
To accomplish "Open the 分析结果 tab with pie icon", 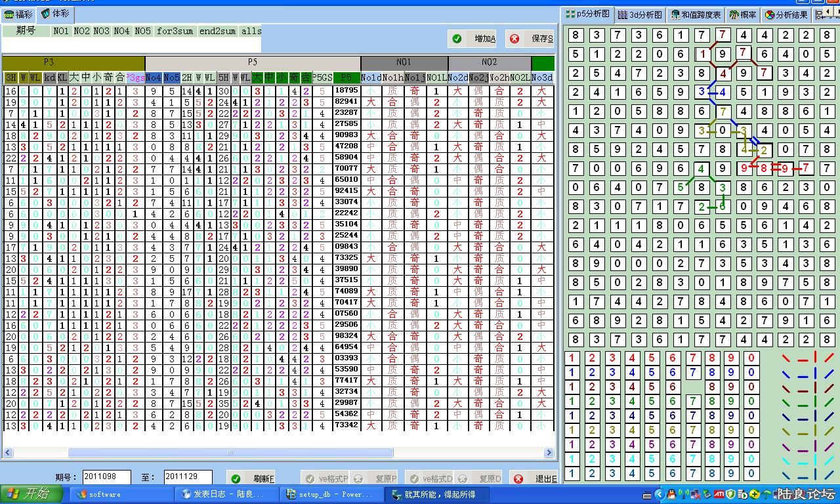I will [x=786, y=14].
